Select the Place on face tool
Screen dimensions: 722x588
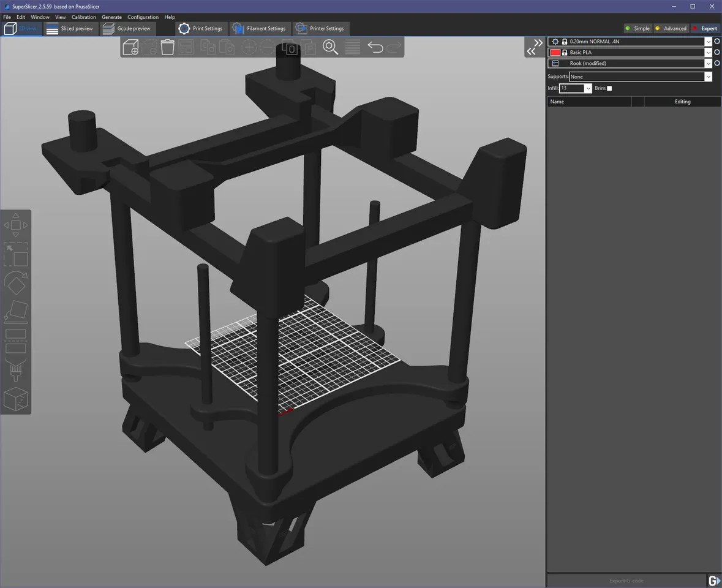[16, 311]
